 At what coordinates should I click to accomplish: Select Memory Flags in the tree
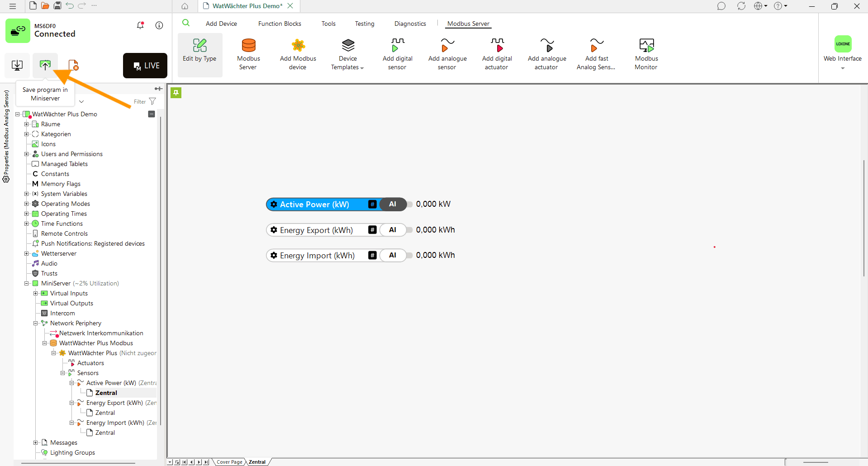(61, 184)
